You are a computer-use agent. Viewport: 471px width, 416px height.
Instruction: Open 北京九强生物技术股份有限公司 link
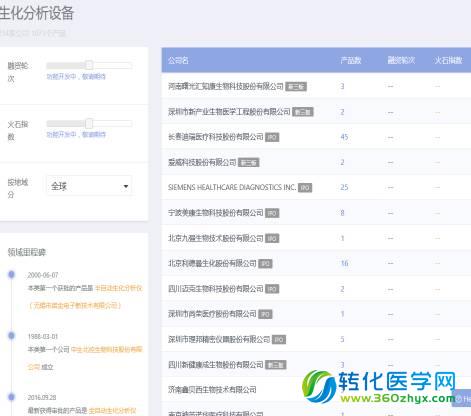coord(215,238)
